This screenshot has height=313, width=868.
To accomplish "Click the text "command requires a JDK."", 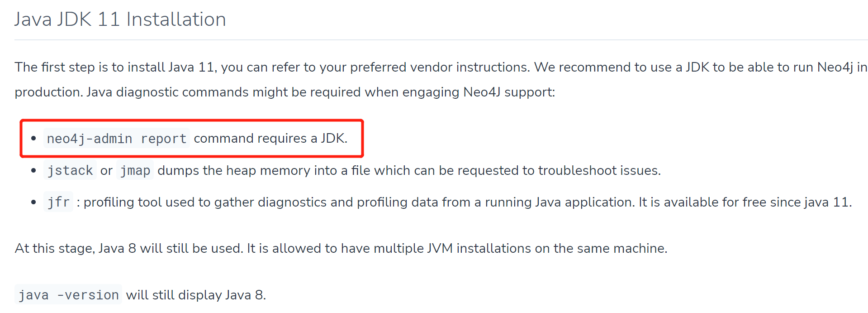I will tap(270, 138).
